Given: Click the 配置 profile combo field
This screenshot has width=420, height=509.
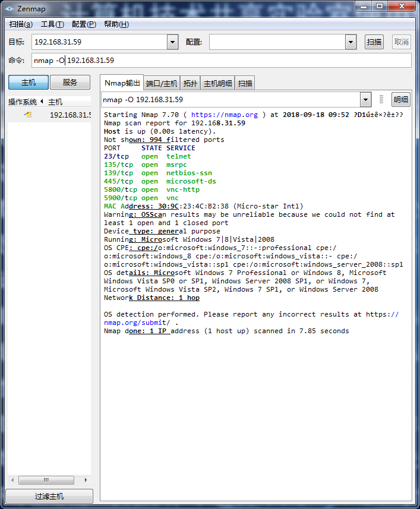Looking at the screenshot, I should 277,42.
